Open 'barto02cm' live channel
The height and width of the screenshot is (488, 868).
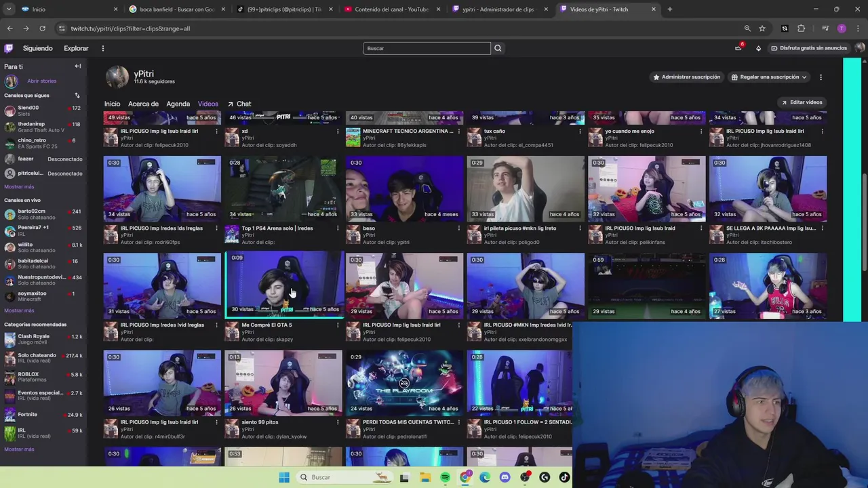(x=42, y=214)
